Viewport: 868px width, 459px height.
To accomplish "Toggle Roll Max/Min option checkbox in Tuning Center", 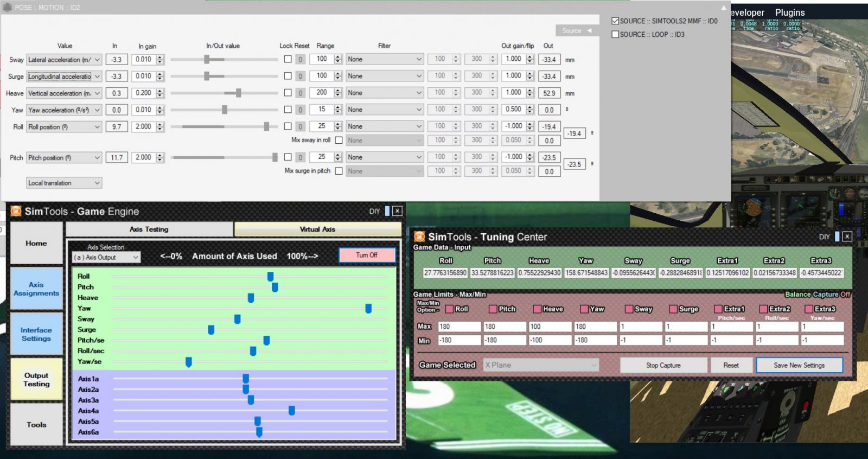I will [x=449, y=309].
